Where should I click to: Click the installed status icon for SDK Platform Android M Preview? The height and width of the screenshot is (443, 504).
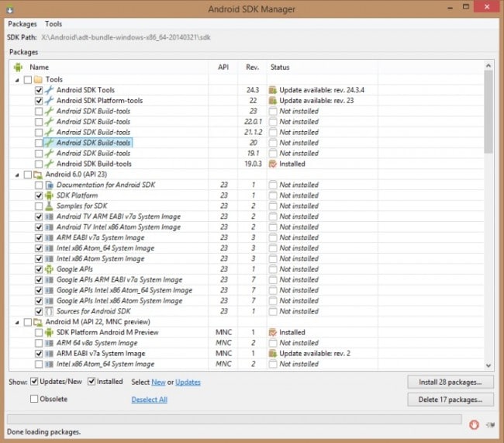click(273, 332)
